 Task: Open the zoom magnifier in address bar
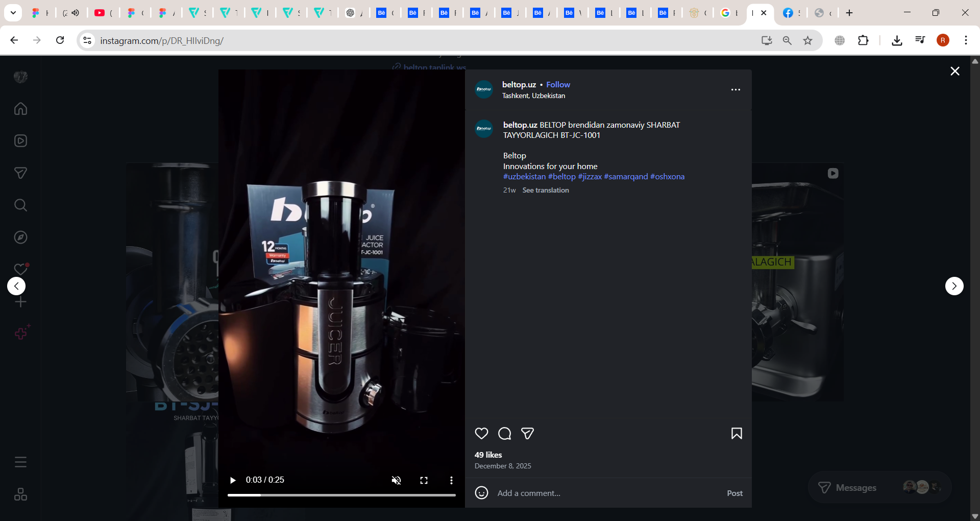click(x=787, y=40)
